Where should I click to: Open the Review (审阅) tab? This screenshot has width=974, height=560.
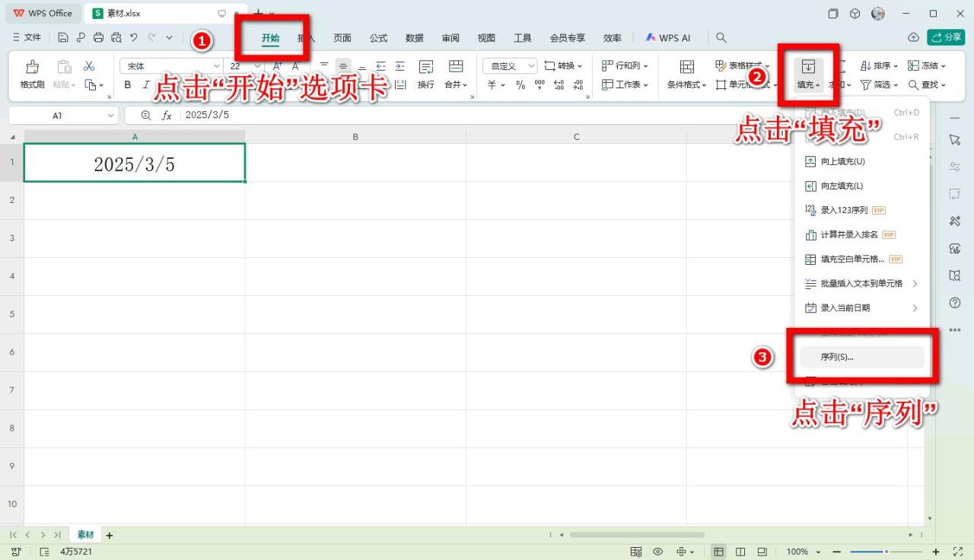[x=450, y=38]
